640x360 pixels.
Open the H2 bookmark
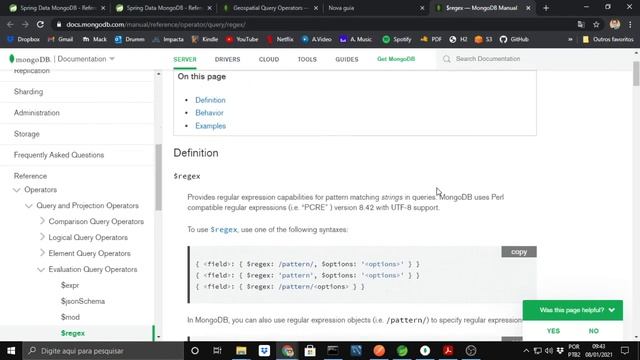[458, 39]
